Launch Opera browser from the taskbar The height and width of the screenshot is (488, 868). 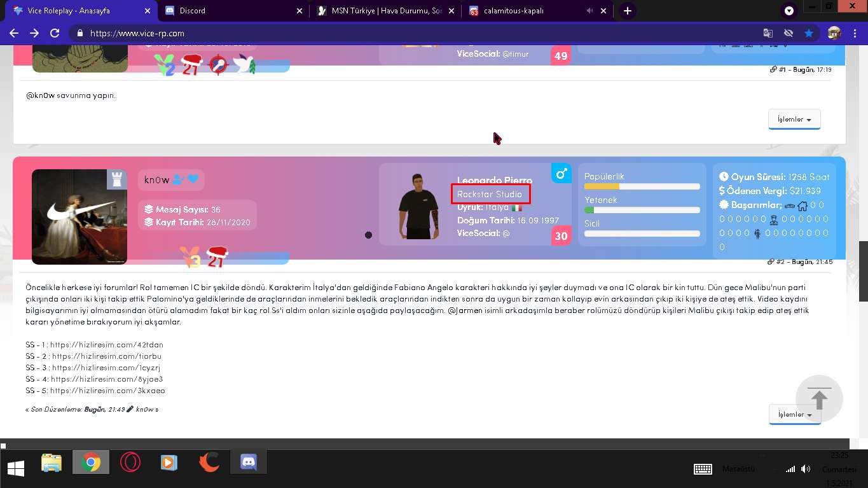coord(130,463)
